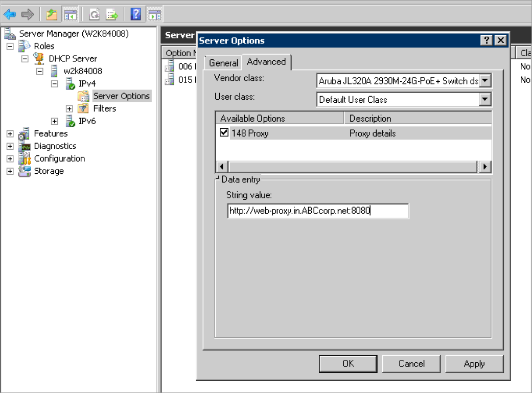Click the w2k84008 server icon
Image resolution: width=532 pixels, height=393 pixels.
pos(54,71)
